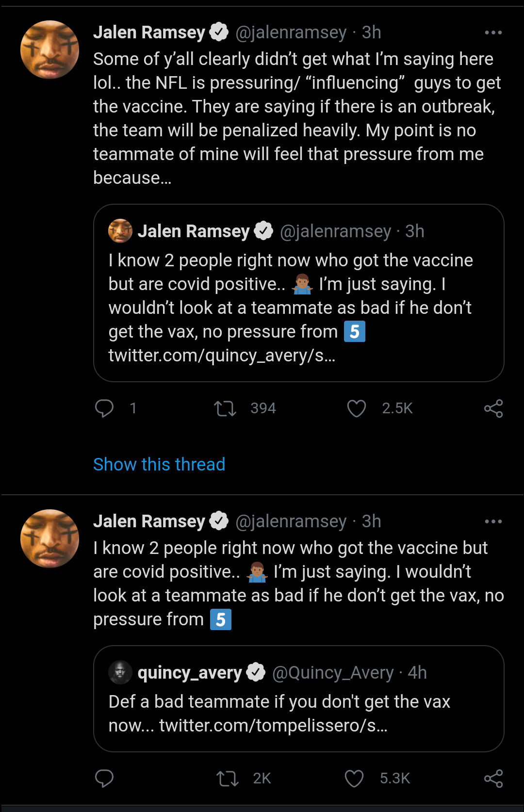Open Jalen Ramsey's avatar on the second tweet
The width and height of the screenshot is (524, 812).
49,538
